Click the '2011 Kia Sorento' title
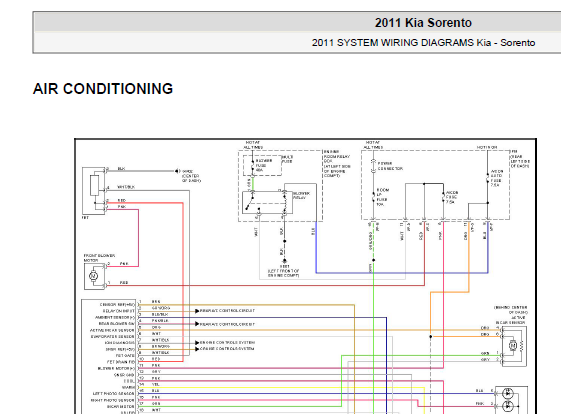561x414 pixels. pyautogui.click(x=423, y=23)
